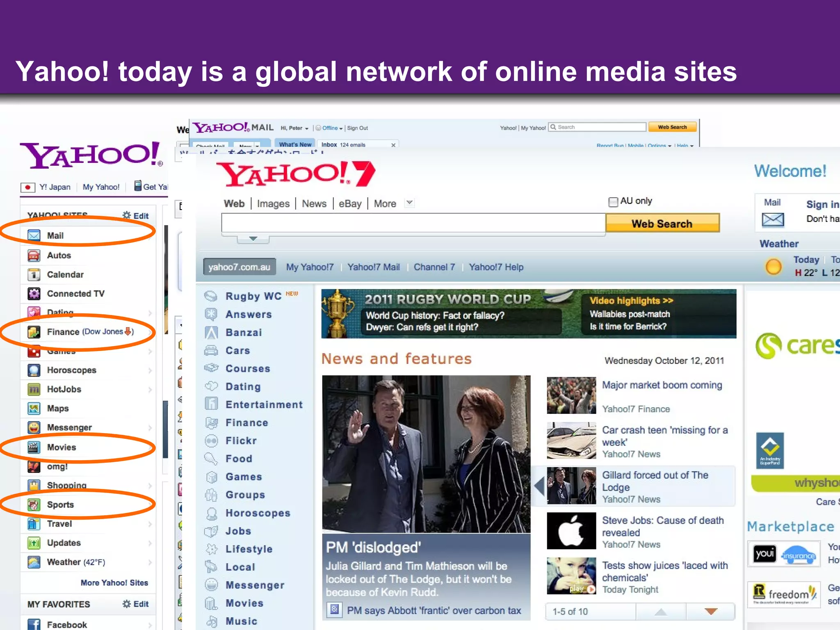840x630 pixels.
Task: Open the car crash teen story thumbnail
Action: [571, 441]
